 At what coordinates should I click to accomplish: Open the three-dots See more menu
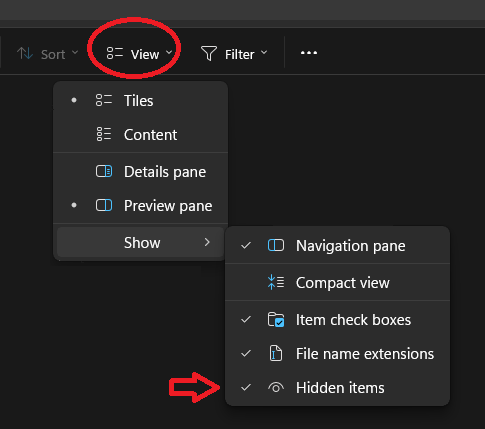pyautogui.click(x=309, y=53)
